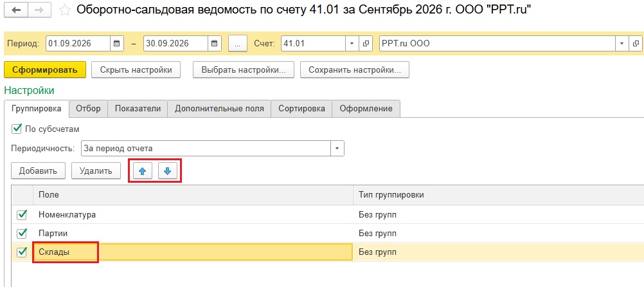
Task: Open calendar for start date 01.09.2026
Action: click(x=116, y=43)
